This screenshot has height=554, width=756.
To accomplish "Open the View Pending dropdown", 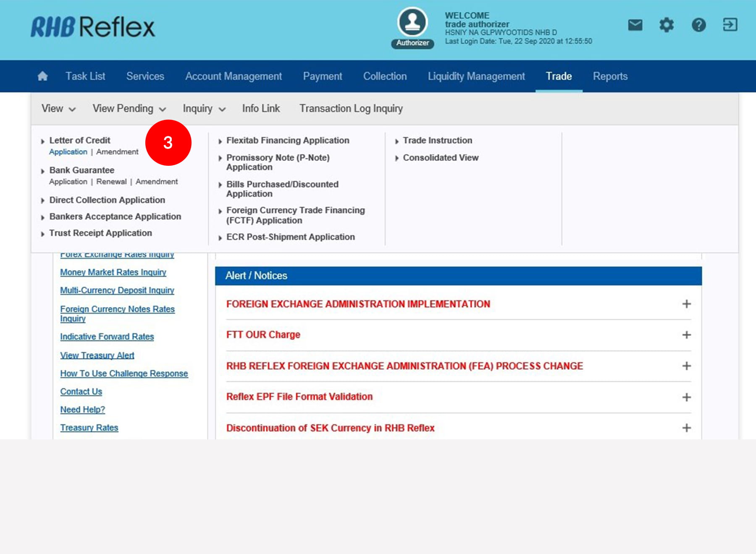I will point(129,109).
